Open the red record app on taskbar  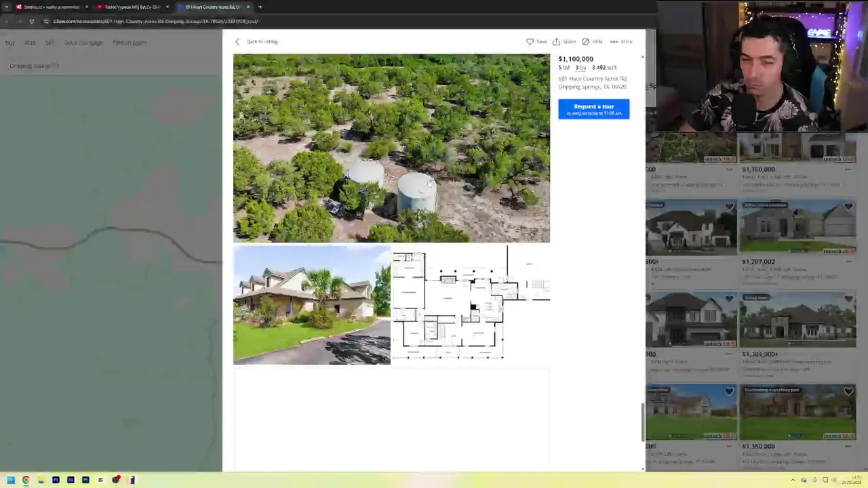tap(116, 480)
